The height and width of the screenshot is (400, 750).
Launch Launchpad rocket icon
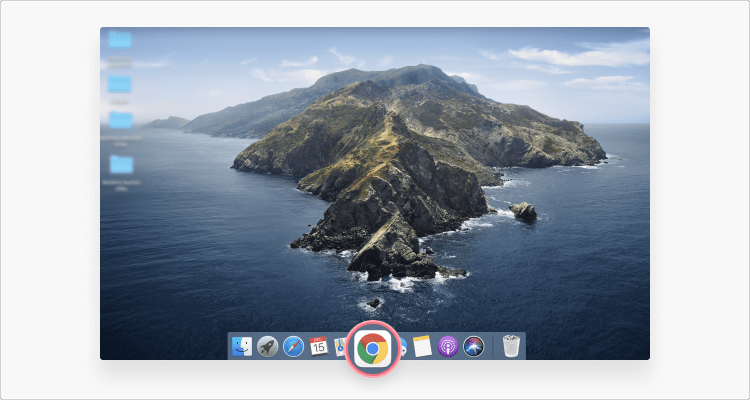[267, 346]
